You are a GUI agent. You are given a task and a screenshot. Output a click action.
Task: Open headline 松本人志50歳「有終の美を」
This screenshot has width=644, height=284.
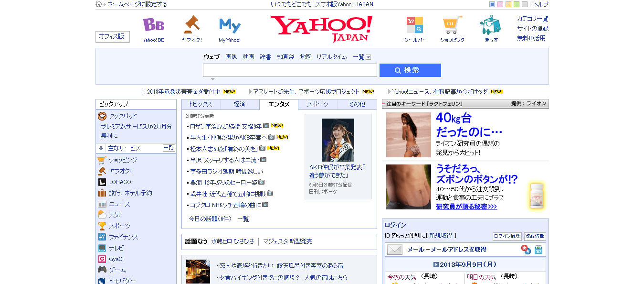pyautogui.click(x=224, y=148)
